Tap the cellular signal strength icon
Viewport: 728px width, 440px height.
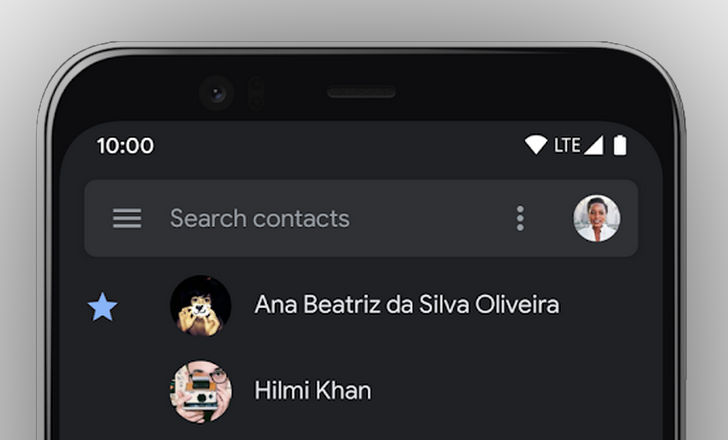click(x=594, y=145)
